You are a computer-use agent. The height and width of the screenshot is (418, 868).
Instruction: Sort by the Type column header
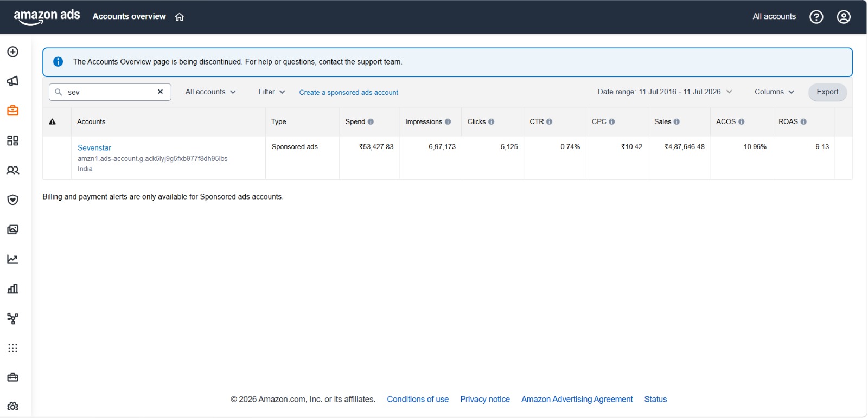click(279, 122)
